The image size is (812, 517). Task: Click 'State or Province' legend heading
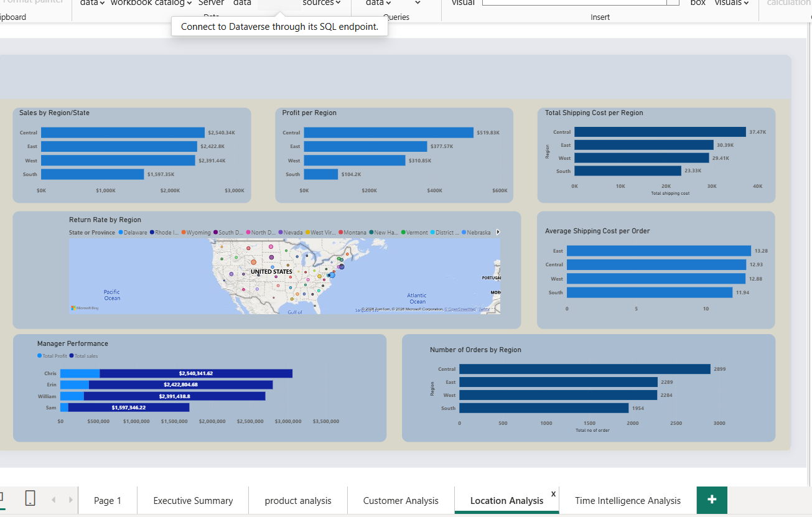point(92,233)
